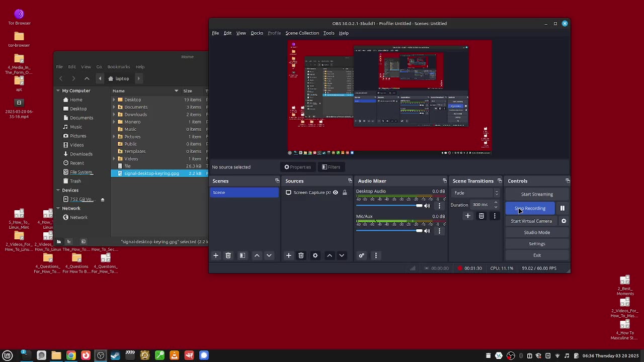
Task: Collapse the Network sidebar section
Action: [58, 208]
